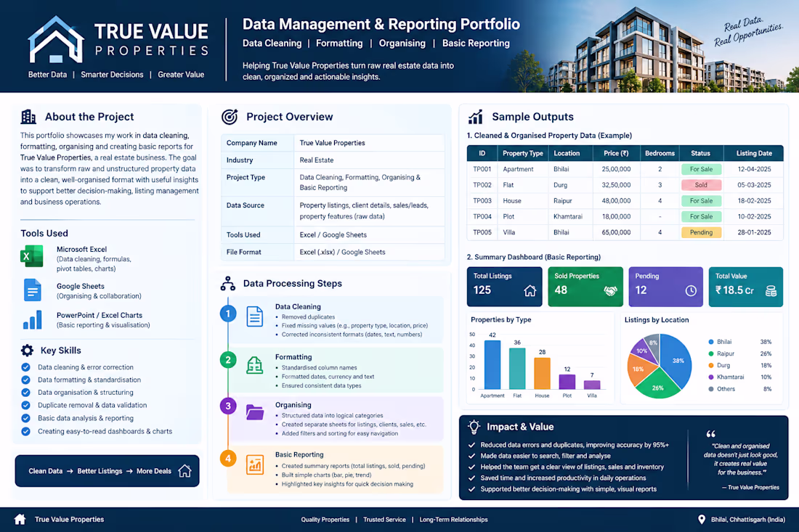Click the lightbulb icon beside Impact & Value

tap(474, 427)
